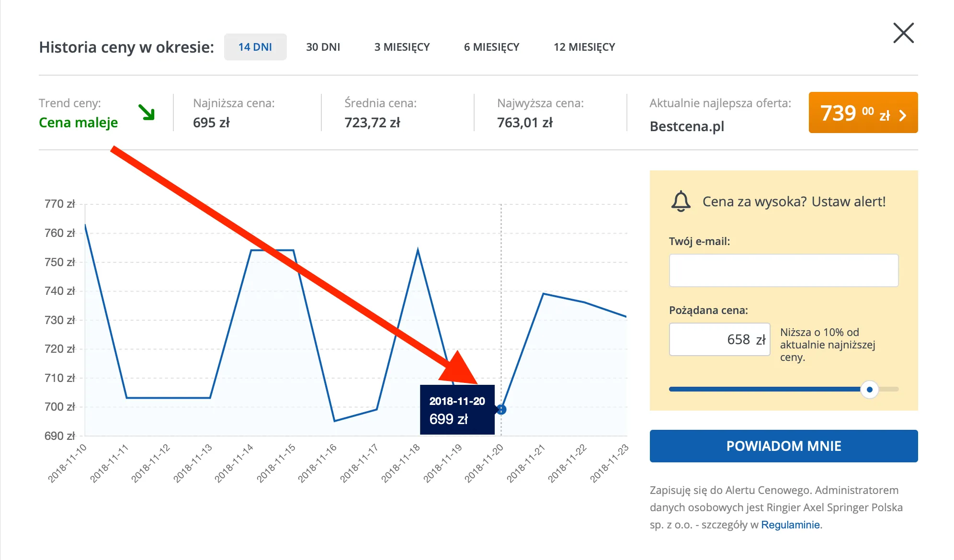Open the Regulaminie link

click(790, 525)
